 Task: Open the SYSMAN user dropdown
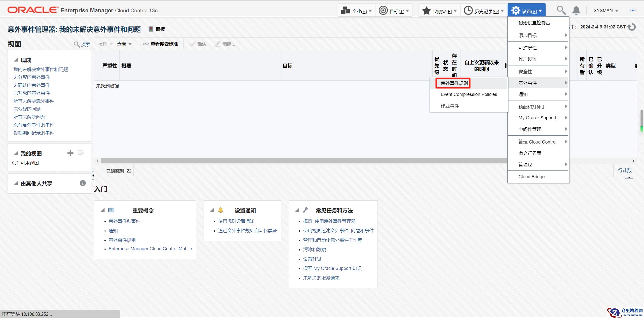click(x=606, y=11)
